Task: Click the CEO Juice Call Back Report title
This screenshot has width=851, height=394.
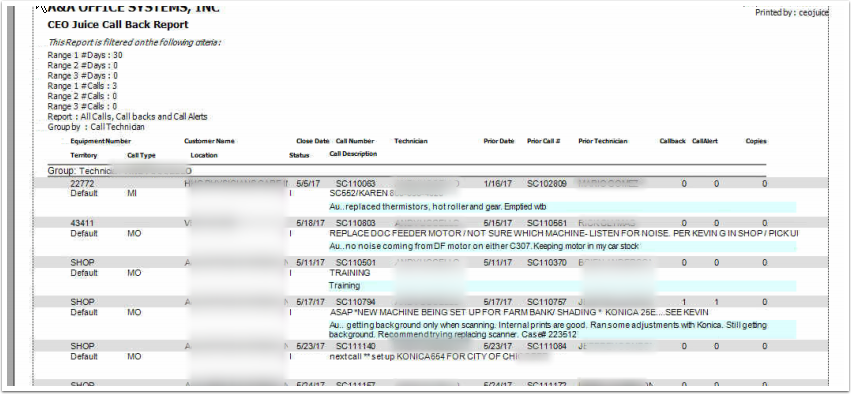Action: tap(118, 25)
